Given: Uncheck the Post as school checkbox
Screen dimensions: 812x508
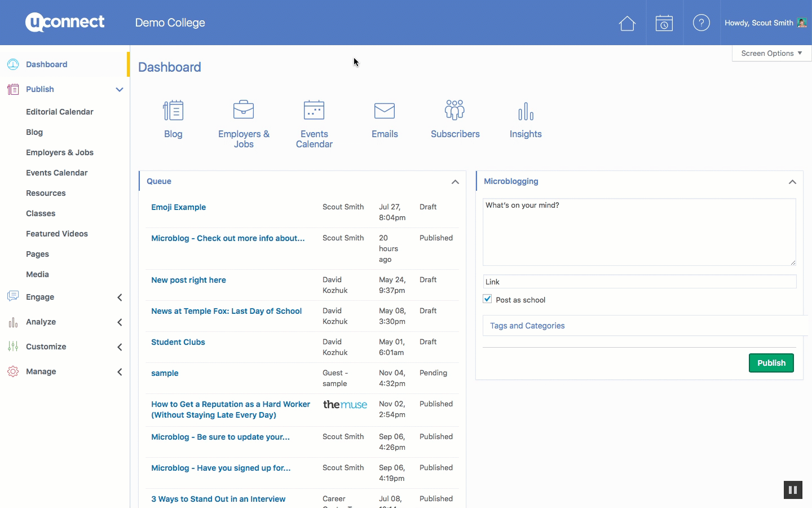Looking at the screenshot, I should pos(488,299).
